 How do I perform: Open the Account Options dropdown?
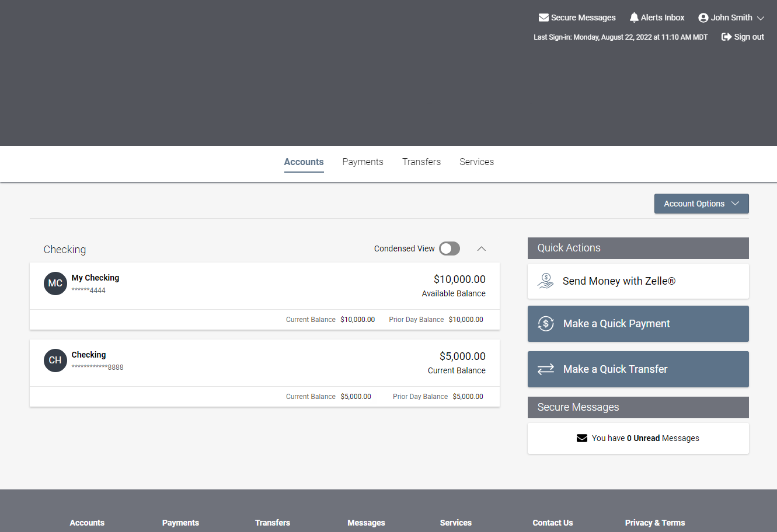701,204
